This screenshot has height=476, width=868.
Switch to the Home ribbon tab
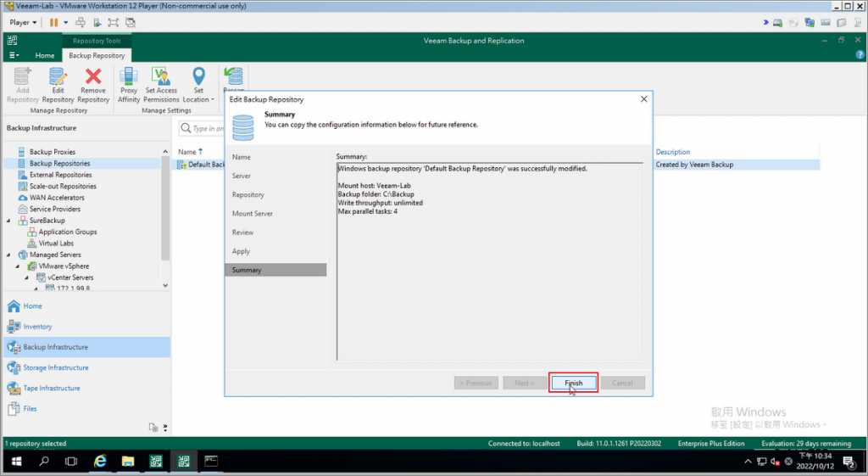[x=45, y=55]
